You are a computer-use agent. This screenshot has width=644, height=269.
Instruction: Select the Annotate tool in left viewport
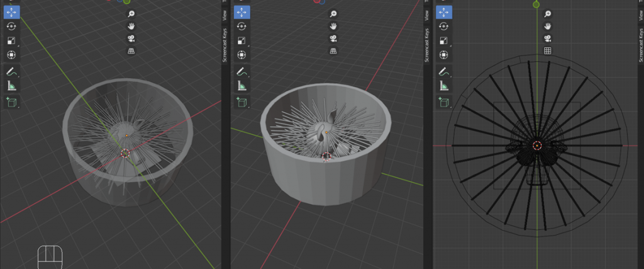tap(11, 72)
